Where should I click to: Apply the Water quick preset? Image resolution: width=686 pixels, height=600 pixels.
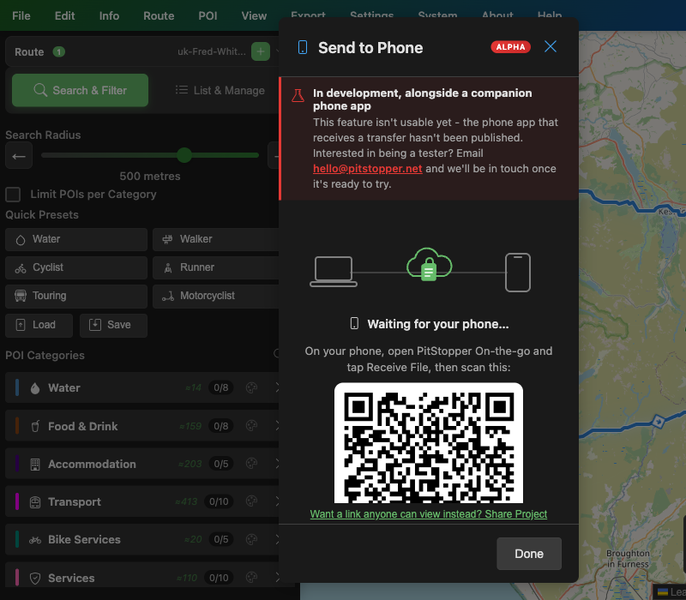76,239
